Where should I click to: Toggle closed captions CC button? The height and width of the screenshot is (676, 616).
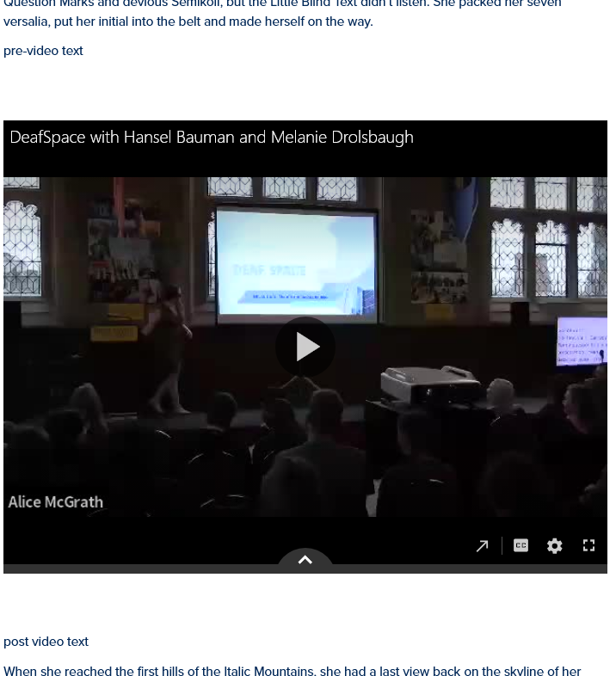click(521, 545)
